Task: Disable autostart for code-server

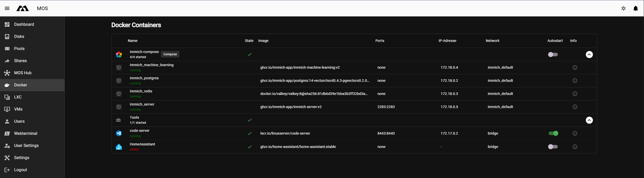Action: (x=553, y=133)
